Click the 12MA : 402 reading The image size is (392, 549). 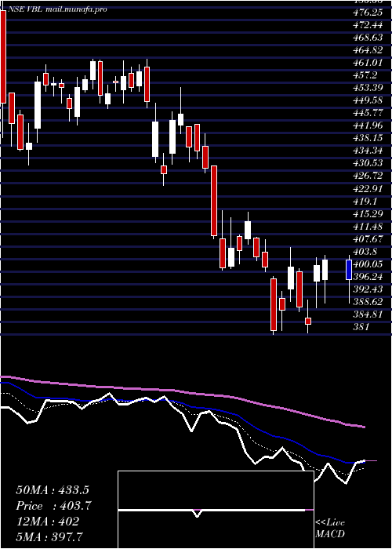tap(48, 522)
